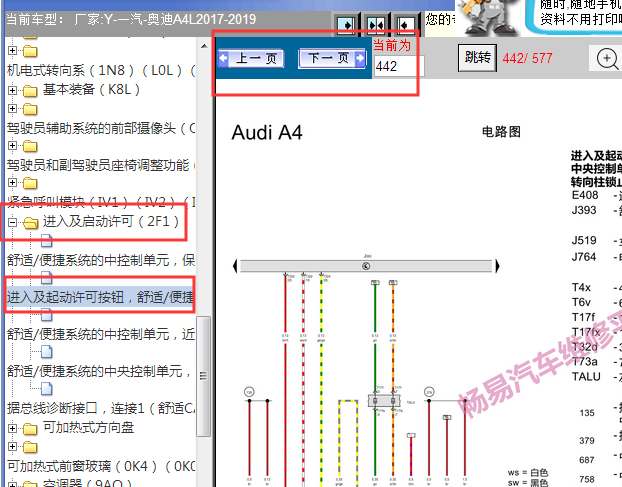Click folder icon above 机电式转向系（1N8）

(x=30, y=51)
